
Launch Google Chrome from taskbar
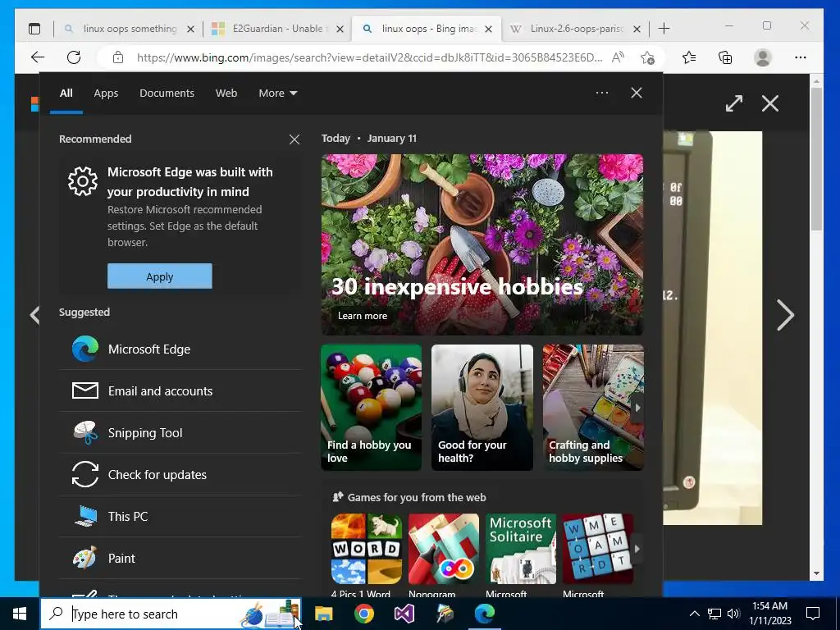point(363,614)
